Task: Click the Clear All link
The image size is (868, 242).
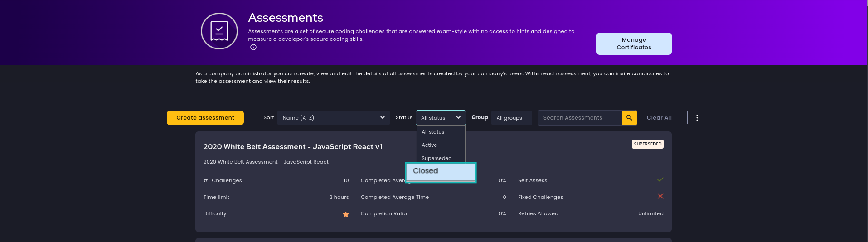Action: [x=659, y=118]
